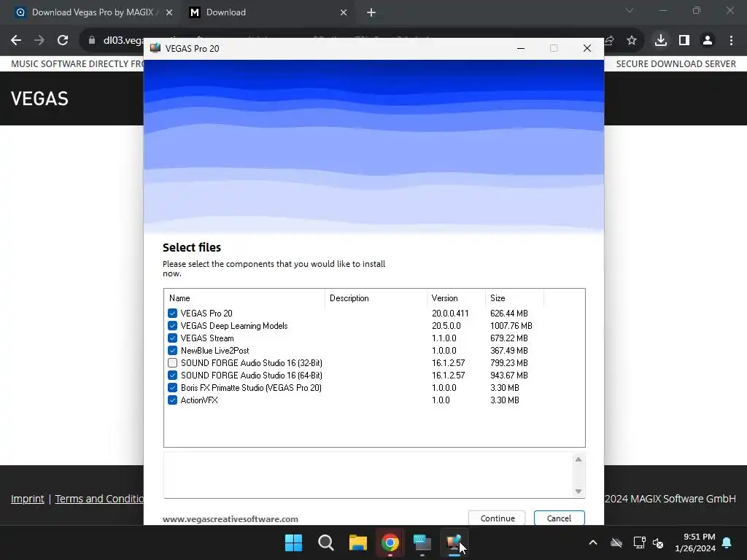This screenshot has width=747, height=560.
Task: Open File Explorer from taskbar
Action: tap(357, 542)
